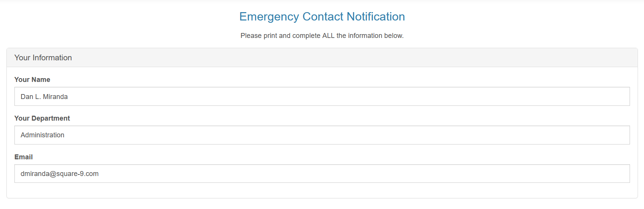Screen dimensions: 644x209
Task: Click the Your Name input field
Action: pyautogui.click(x=322, y=97)
